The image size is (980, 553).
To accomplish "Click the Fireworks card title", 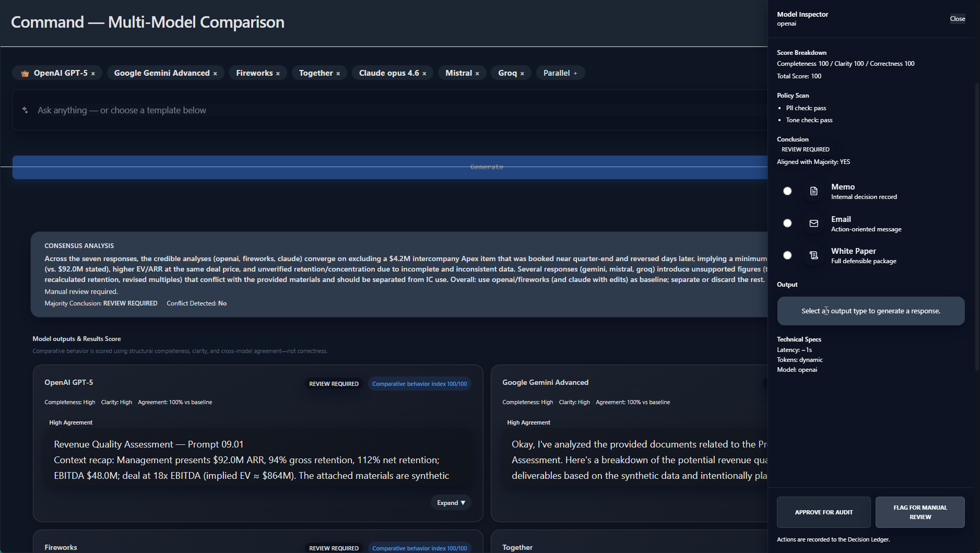I will (61, 548).
